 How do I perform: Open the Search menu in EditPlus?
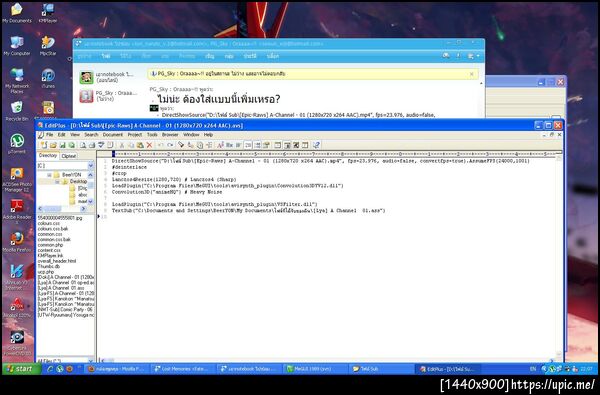(x=91, y=135)
